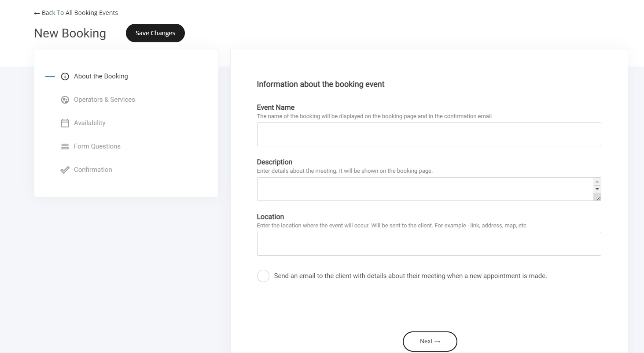Image resolution: width=644 pixels, height=353 pixels.
Task: Focus the Event Name input field
Action: [x=429, y=134]
